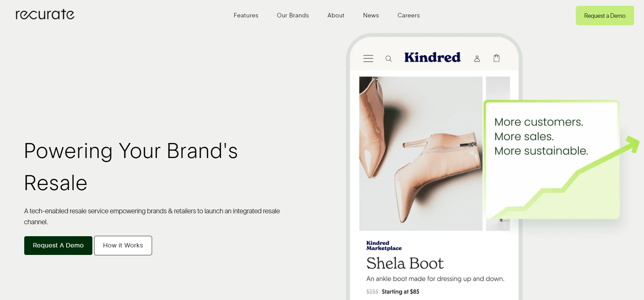Open the Careers page

point(408,15)
